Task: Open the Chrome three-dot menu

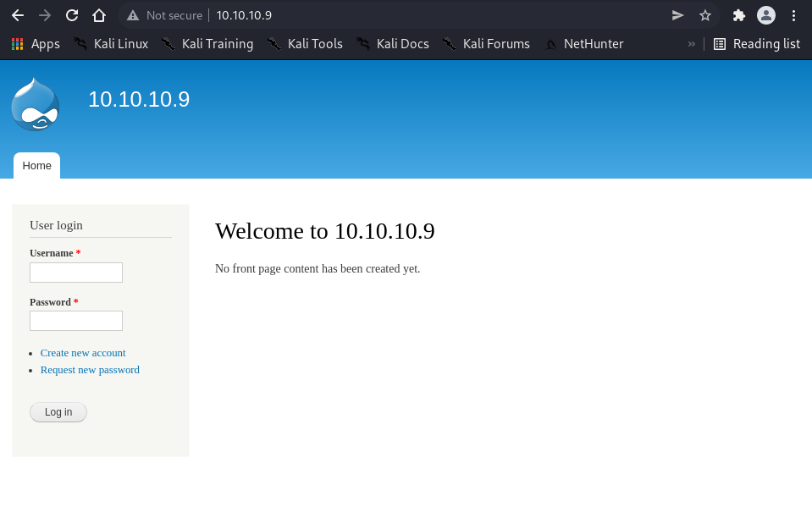Action: click(793, 15)
